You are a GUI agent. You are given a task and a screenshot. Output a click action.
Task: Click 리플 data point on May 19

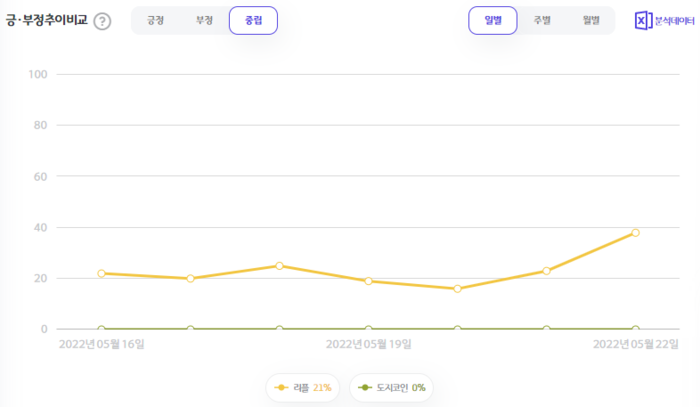(x=368, y=281)
